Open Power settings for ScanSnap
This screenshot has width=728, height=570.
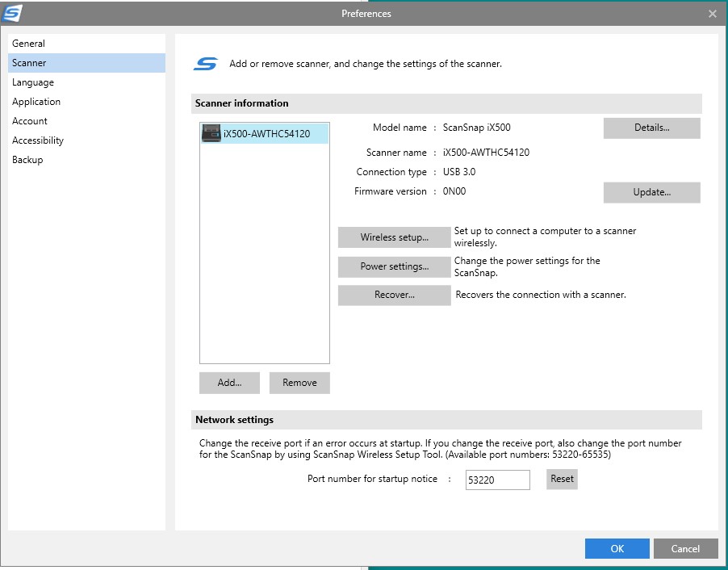[x=394, y=266]
